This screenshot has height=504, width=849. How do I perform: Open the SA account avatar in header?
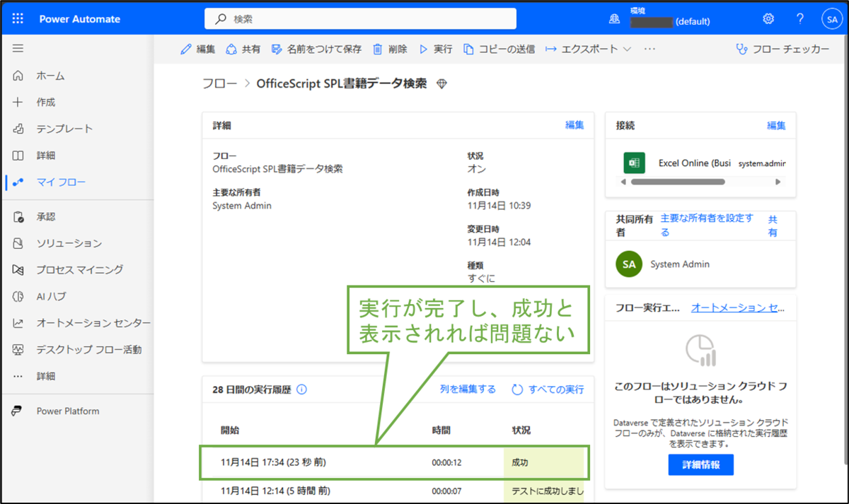click(831, 19)
